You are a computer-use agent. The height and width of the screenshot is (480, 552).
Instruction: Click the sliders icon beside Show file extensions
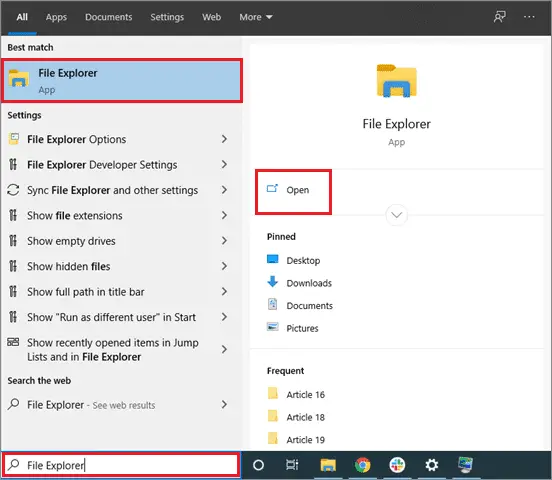click(x=13, y=215)
